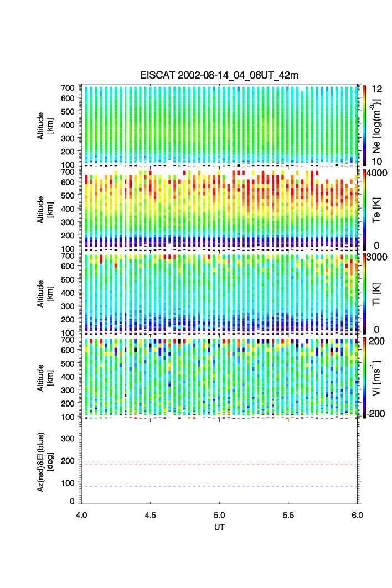Screen dimensions: 392x588
Task: Select the 5.5 tick label on UT axis
Action: coord(288,514)
